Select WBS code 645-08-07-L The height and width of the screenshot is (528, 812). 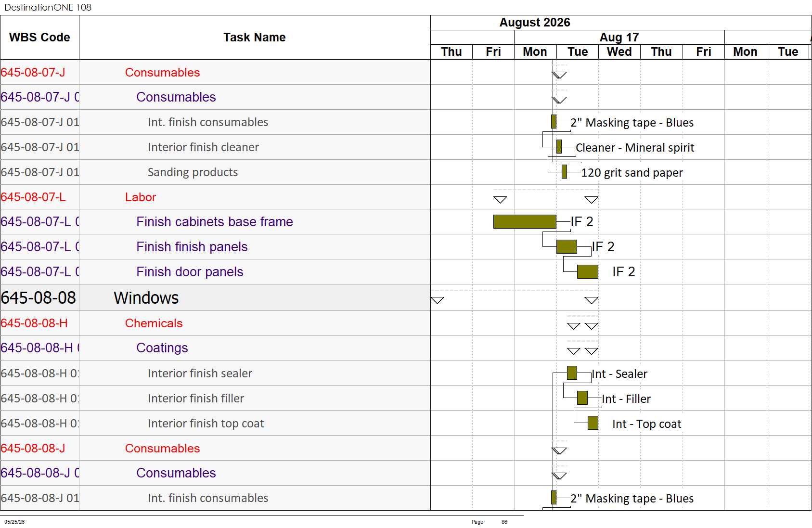[33, 197]
